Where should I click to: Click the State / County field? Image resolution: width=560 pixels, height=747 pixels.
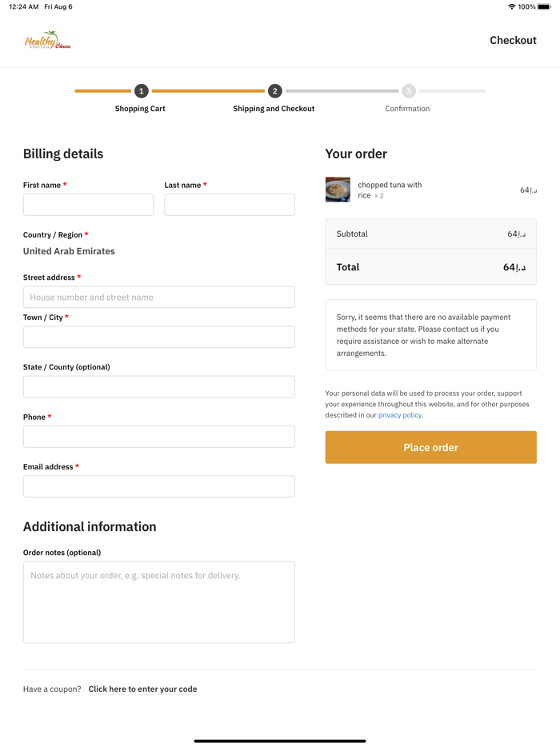click(x=158, y=387)
